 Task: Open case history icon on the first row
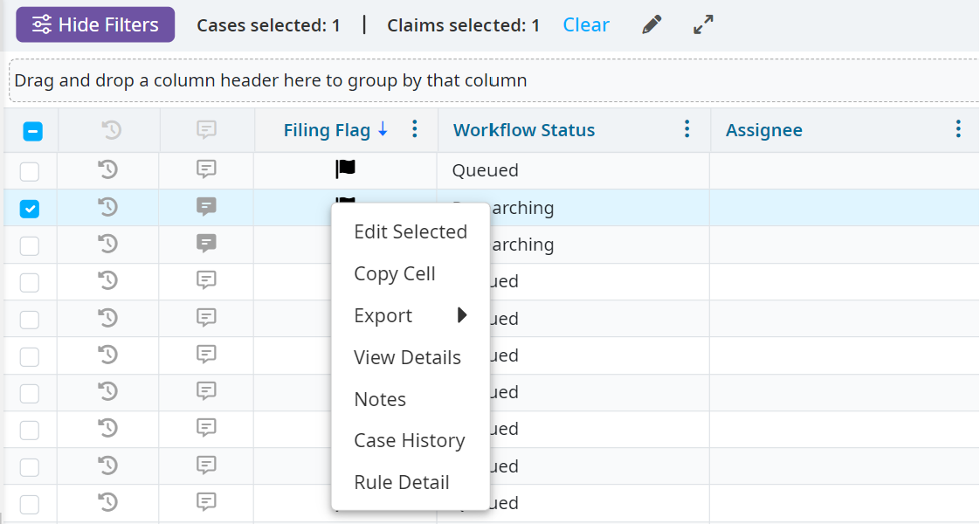107,169
